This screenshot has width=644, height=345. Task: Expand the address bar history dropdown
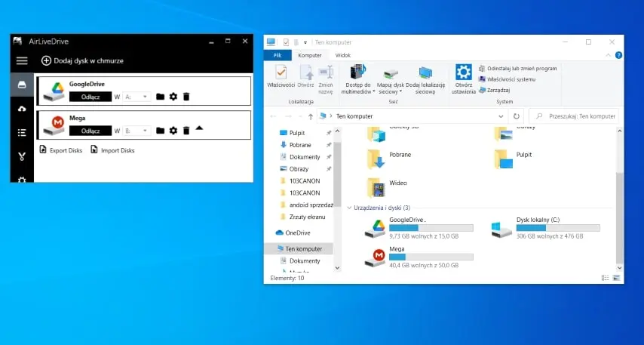(x=501, y=116)
